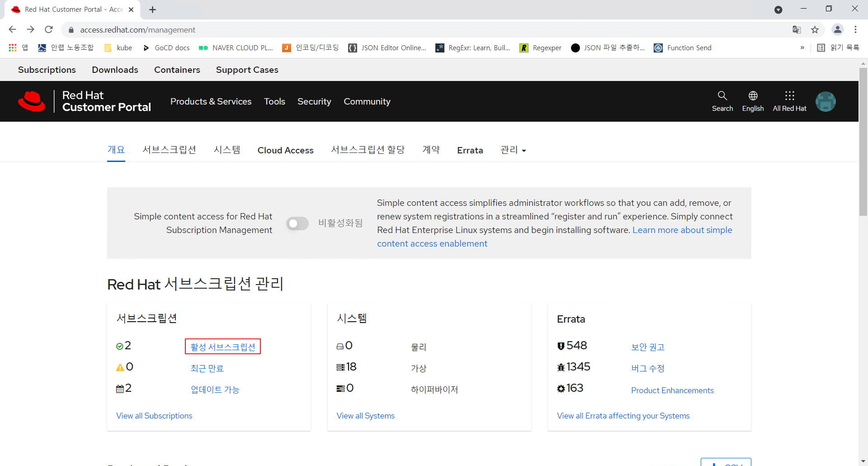Select the 계약 tab
The image size is (868, 466).
point(431,150)
